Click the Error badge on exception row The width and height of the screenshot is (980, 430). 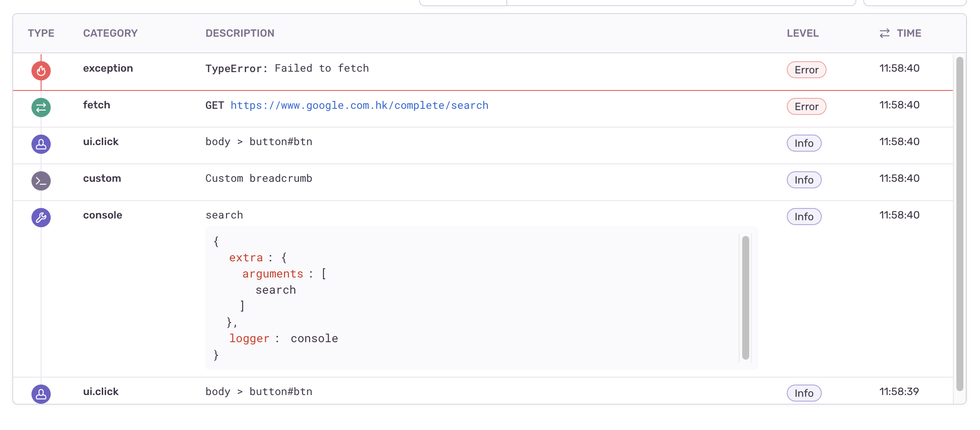(x=806, y=70)
